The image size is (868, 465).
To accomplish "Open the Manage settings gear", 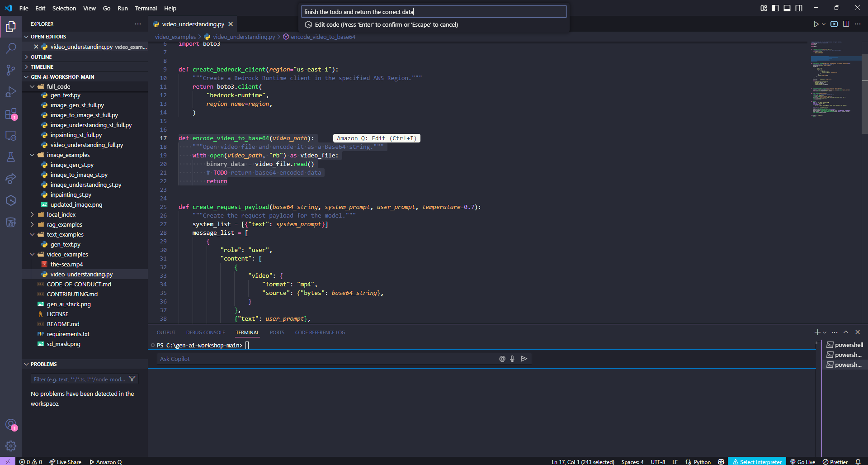I will [x=11, y=446].
